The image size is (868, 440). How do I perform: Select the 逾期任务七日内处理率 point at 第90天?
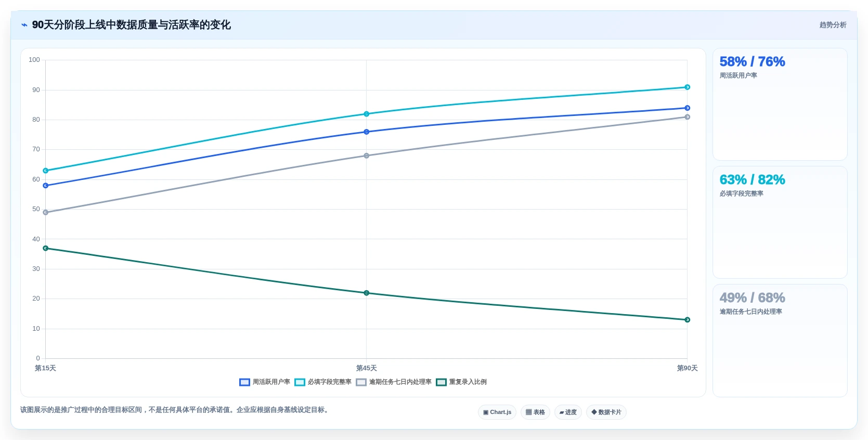coord(688,117)
